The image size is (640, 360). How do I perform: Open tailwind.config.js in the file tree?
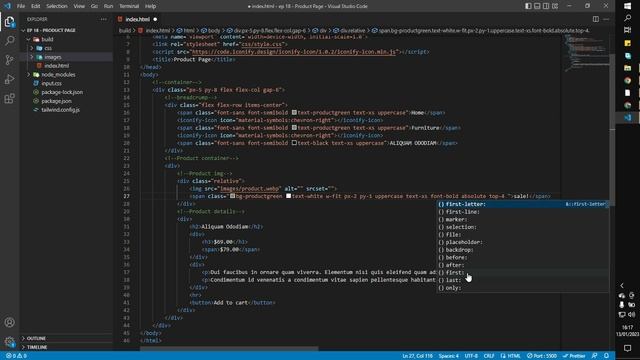[60, 110]
